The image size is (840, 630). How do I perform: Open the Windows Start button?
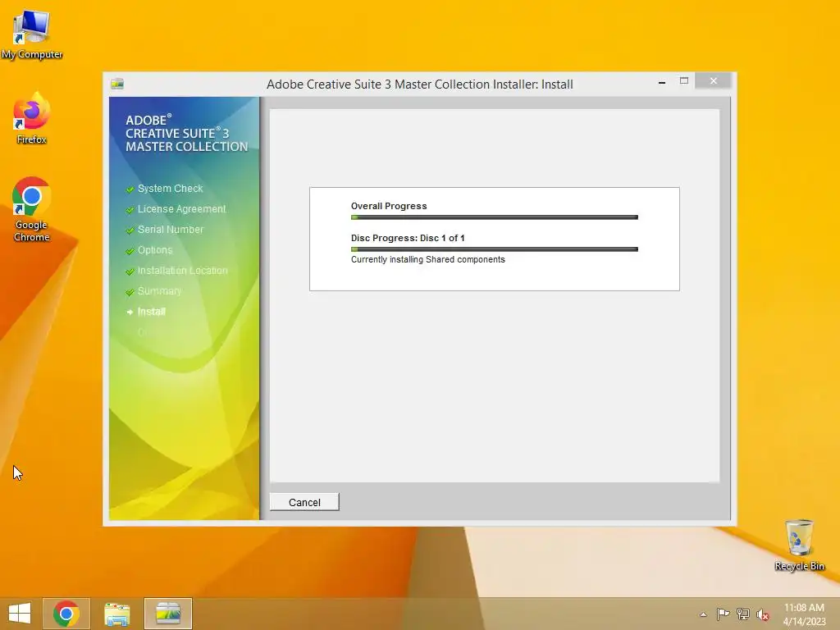coord(20,614)
